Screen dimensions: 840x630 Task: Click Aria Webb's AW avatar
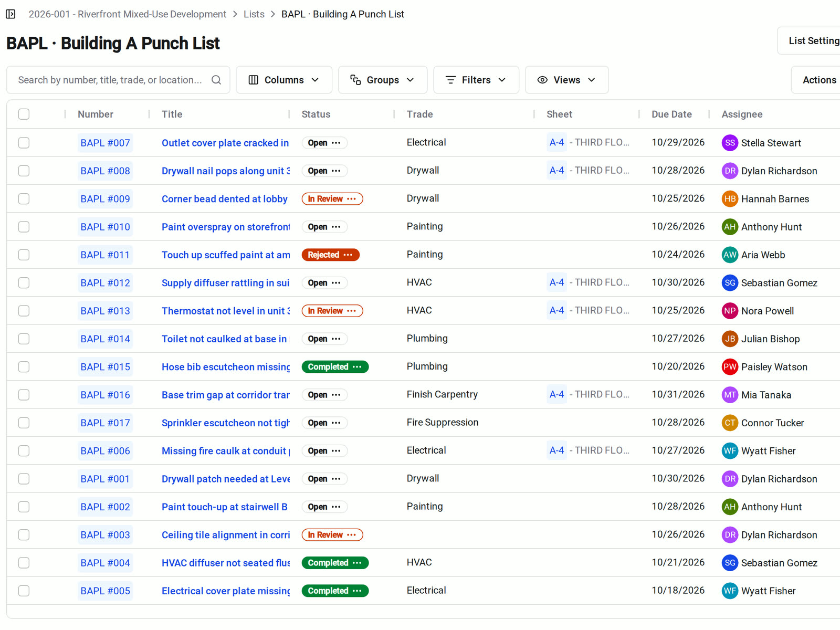(x=730, y=255)
